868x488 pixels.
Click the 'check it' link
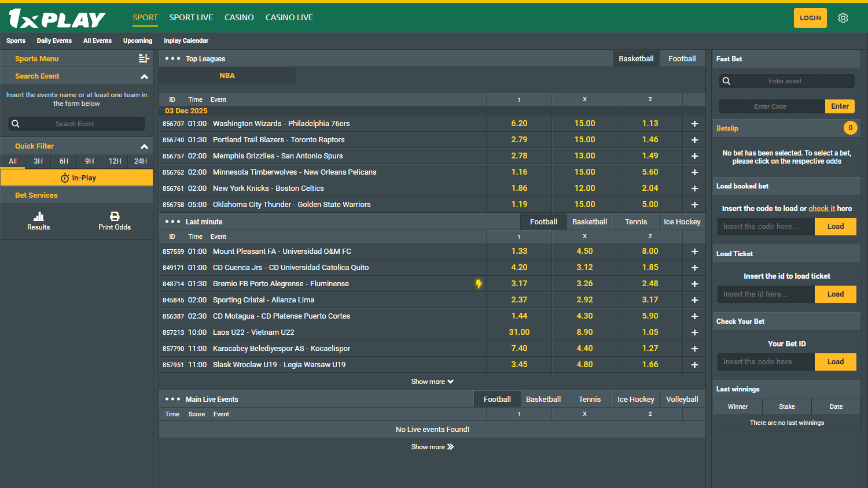[x=821, y=209]
